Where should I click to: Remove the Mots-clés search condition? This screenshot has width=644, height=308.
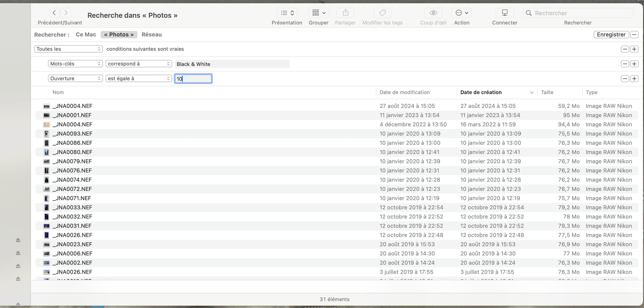click(x=625, y=64)
